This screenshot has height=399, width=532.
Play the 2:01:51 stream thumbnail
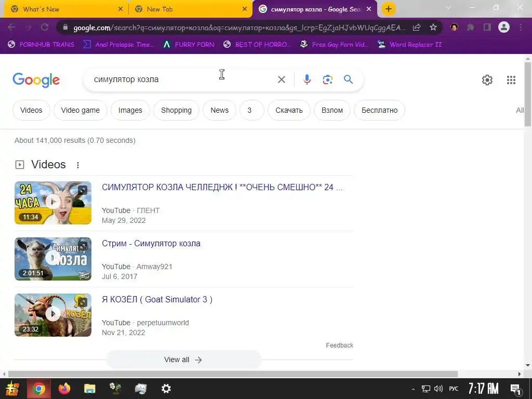pyautogui.click(x=53, y=259)
